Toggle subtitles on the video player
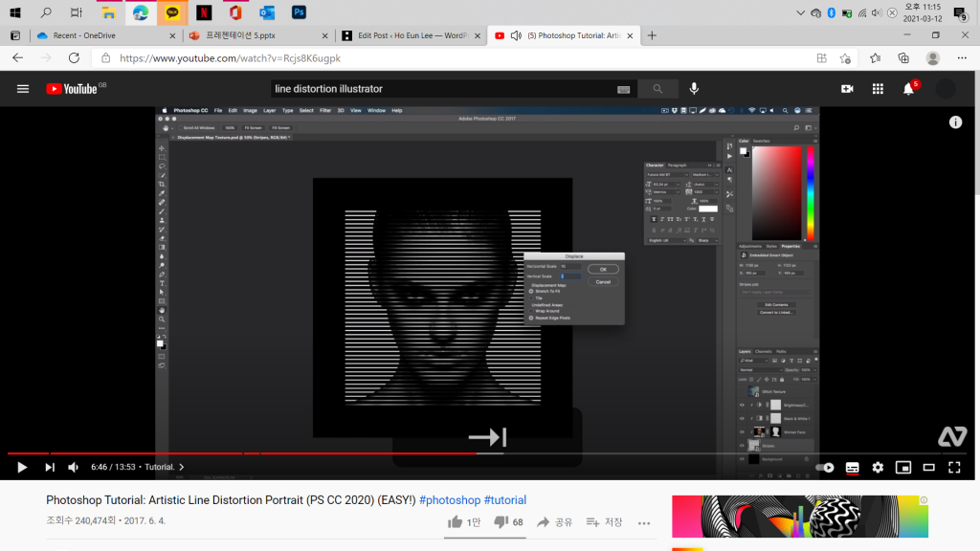This screenshot has width=980, height=551. click(853, 467)
